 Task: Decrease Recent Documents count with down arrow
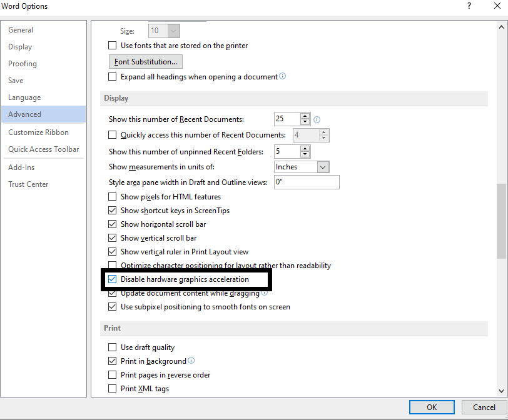(x=305, y=122)
